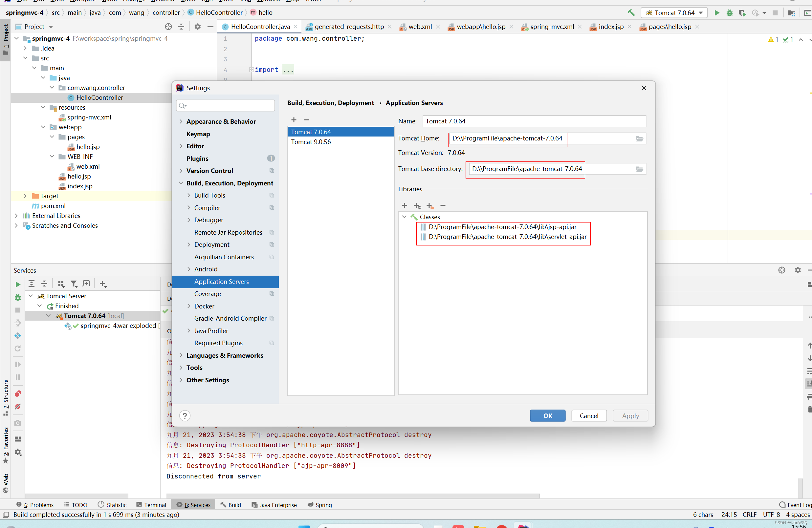Open the Project view mode dropdown
812x528 pixels.
[x=51, y=27]
